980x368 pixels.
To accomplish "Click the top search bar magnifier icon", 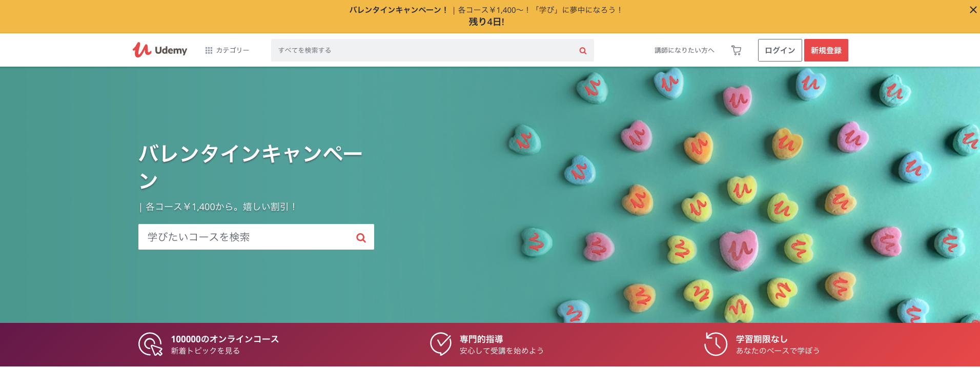I will point(583,51).
